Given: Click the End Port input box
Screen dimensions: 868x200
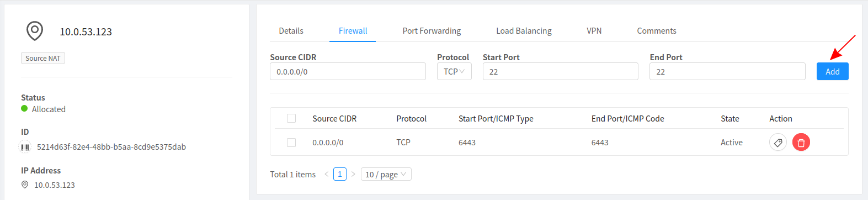Looking at the screenshot, I should 727,71.
